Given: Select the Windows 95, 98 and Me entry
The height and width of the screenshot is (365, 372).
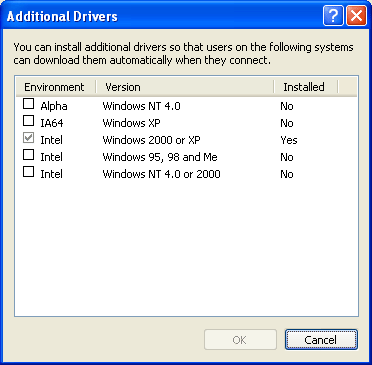Looking at the screenshot, I should (160, 157).
